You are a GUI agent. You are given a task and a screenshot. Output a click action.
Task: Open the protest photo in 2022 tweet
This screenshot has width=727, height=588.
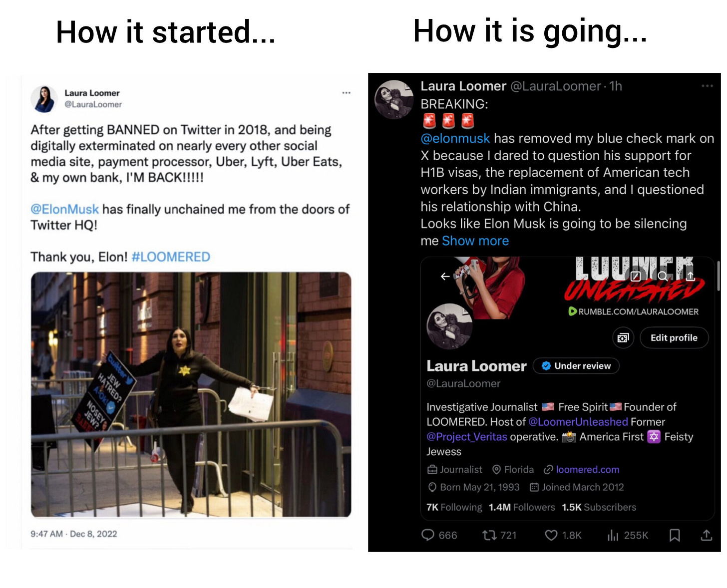(191, 394)
